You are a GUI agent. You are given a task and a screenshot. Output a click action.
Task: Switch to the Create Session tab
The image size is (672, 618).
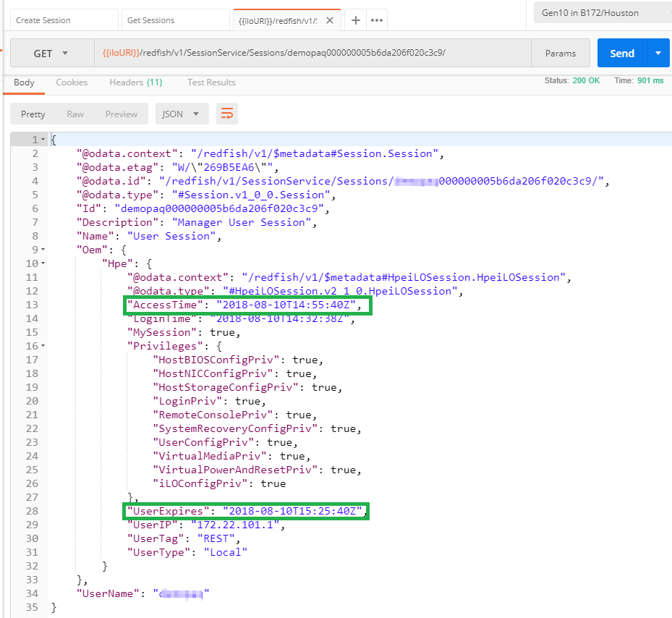click(x=62, y=20)
